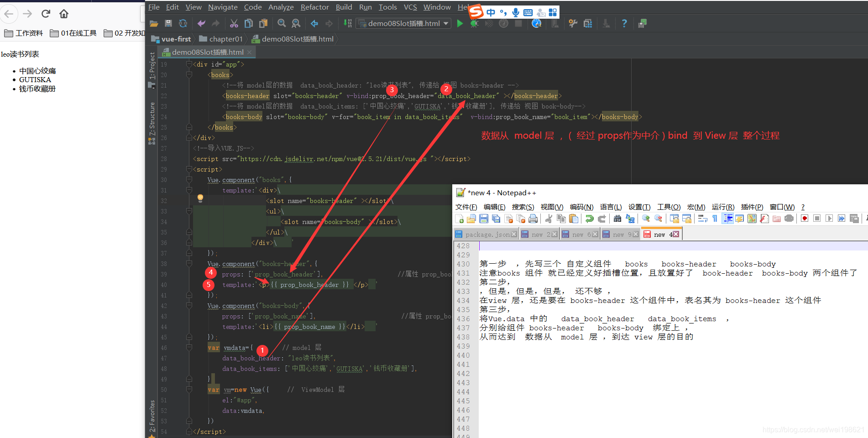Click the IntelliJ Synchronize icon

point(183,23)
